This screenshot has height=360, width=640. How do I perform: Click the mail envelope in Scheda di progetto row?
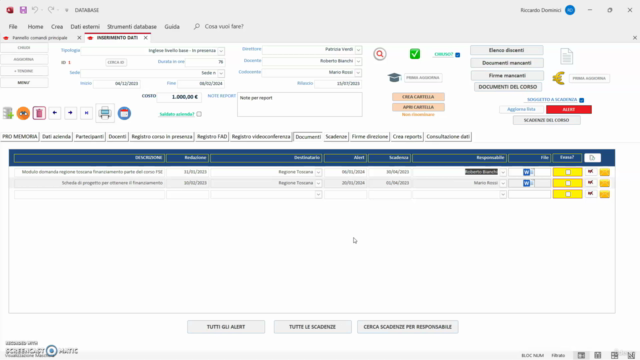604,183
